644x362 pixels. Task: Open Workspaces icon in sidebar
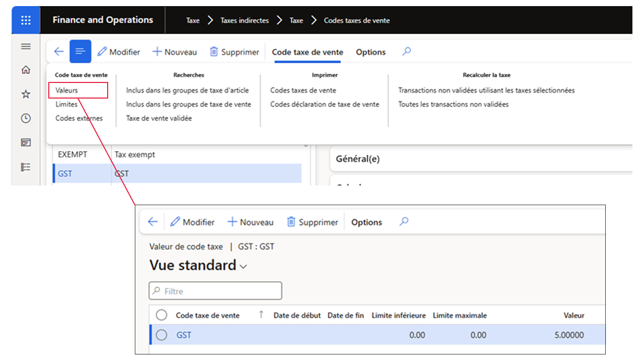26,142
